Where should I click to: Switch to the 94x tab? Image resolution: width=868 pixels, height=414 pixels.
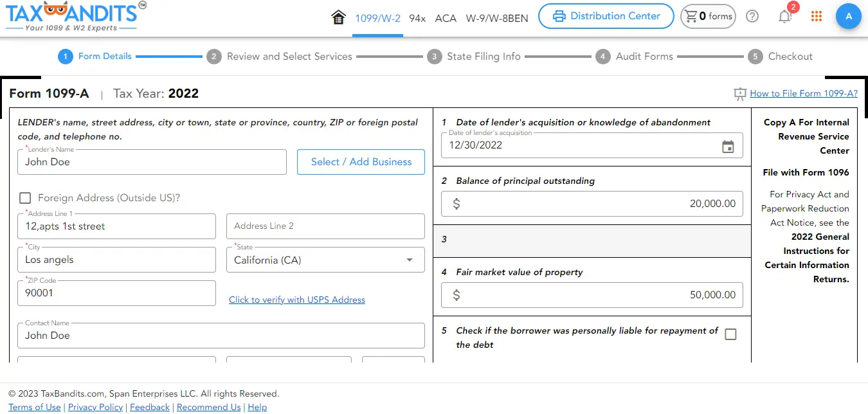click(x=417, y=19)
